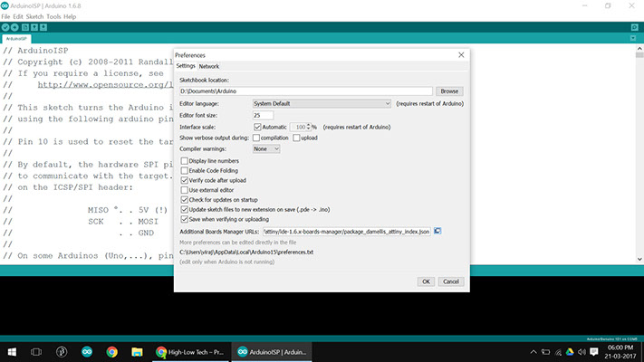Click the interface scale percentage spinner
This screenshot has width=644, height=362.
[x=301, y=128]
